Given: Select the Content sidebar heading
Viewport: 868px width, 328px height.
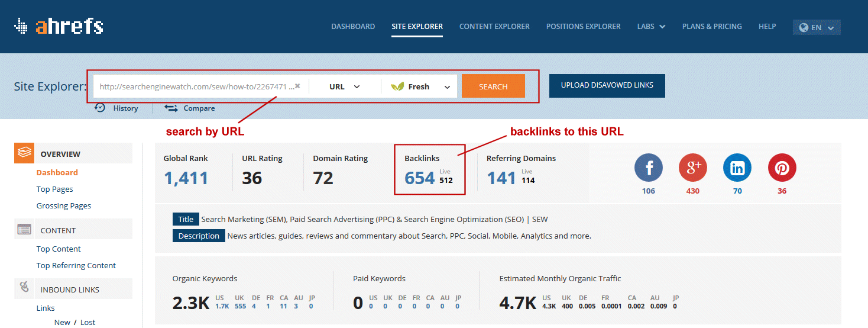Looking at the screenshot, I should (x=58, y=230).
